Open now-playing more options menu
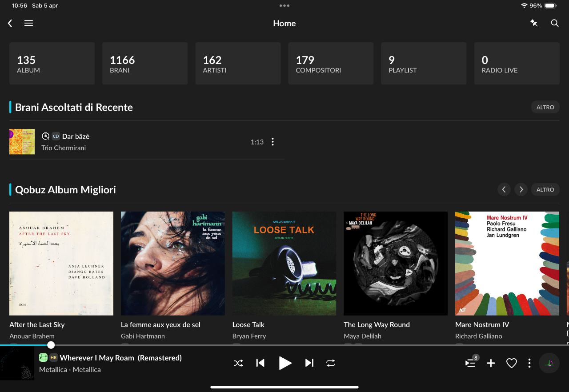Viewport: 569px width, 392px height. coord(529,363)
